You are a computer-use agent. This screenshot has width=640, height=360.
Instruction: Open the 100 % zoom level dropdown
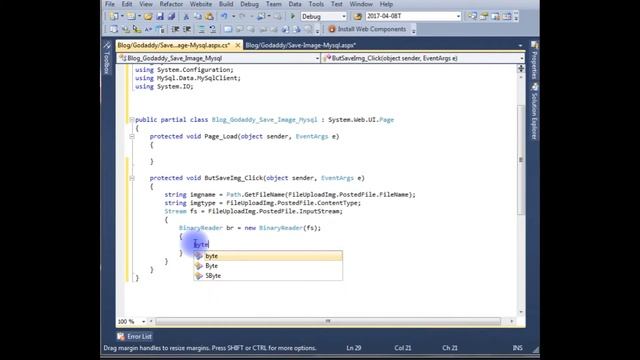click(143, 322)
